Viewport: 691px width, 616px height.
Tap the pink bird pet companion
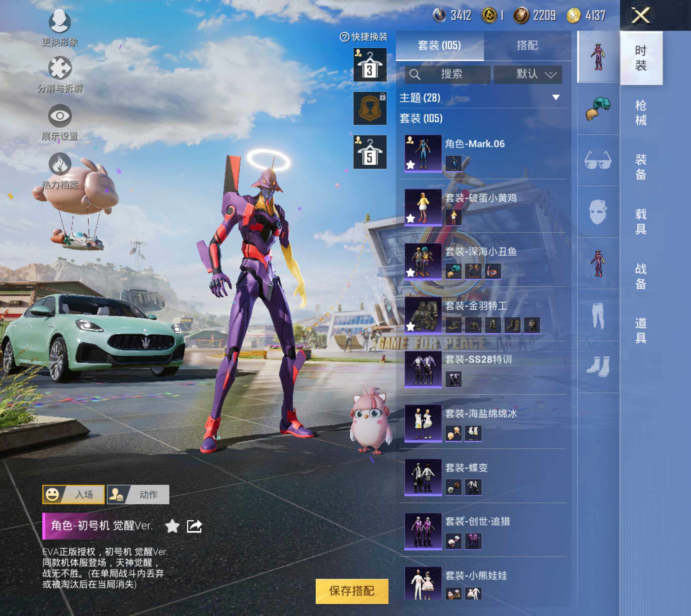[x=371, y=421]
